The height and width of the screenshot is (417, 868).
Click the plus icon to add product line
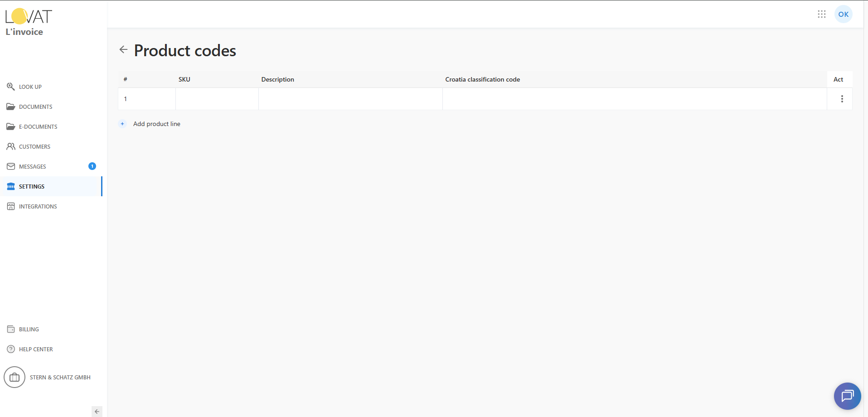click(x=122, y=124)
